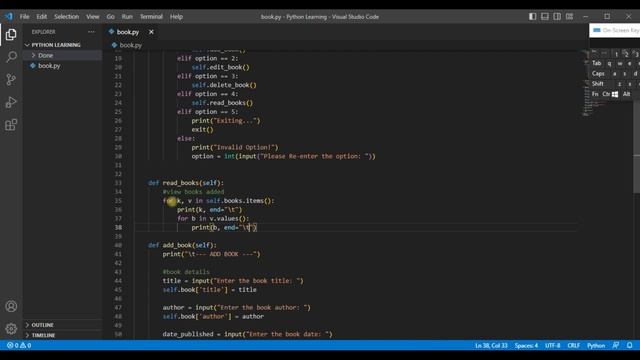
Task: Click the Fn key on On-Screen Keyboard
Action: [595, 94]
